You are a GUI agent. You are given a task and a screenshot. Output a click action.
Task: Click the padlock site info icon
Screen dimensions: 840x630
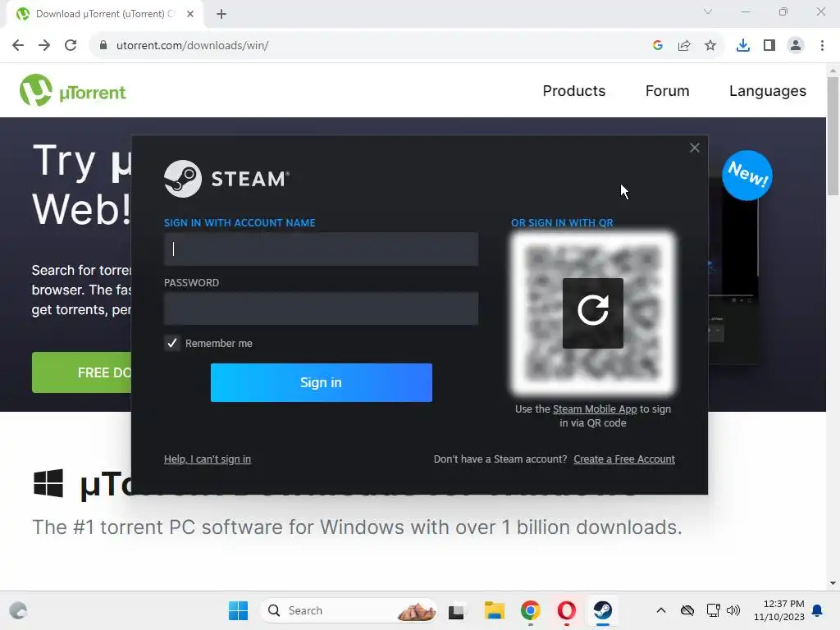coord(103,46)
